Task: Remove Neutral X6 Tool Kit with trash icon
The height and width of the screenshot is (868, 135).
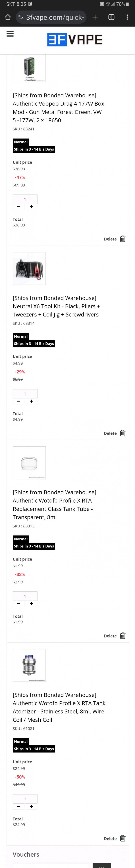Action: [x=123, y=433]
